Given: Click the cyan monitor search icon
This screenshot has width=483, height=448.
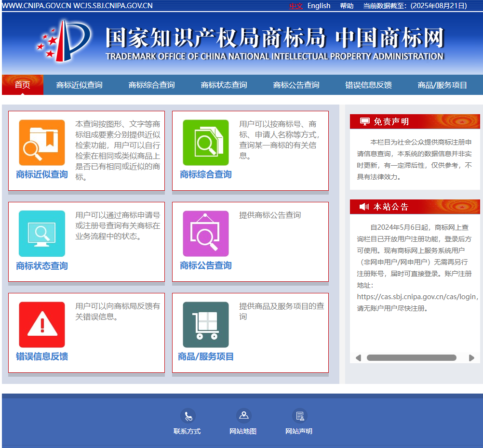Looking at the screenshot, I should point(42,234).
